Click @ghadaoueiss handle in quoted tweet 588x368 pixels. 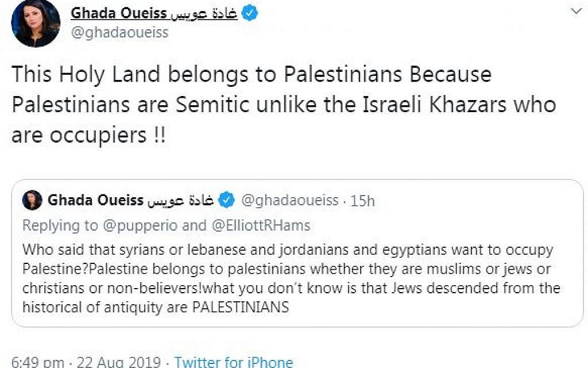click(290, 201)
